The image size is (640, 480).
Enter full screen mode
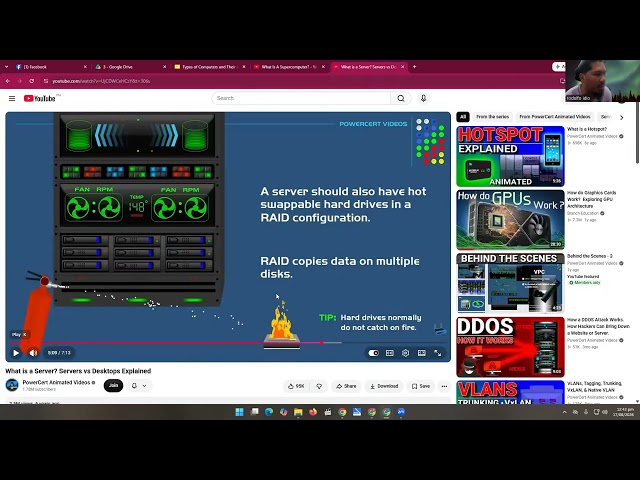[438, 353]
